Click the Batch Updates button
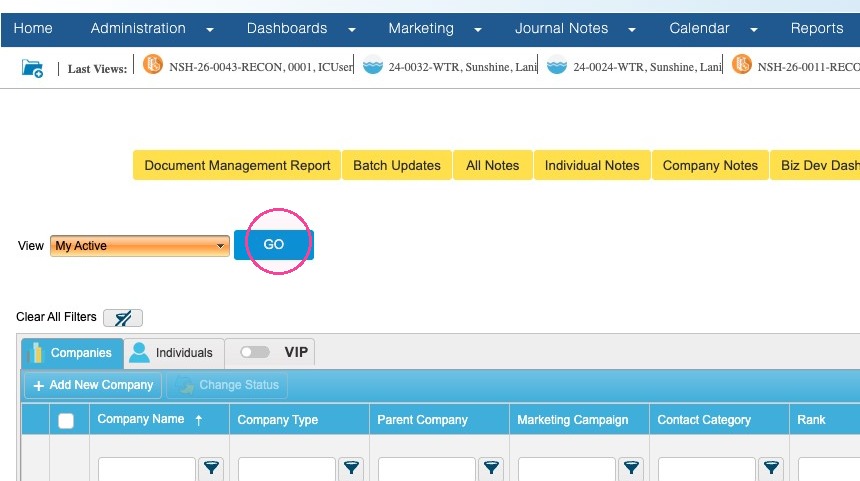 pos(397,165)
